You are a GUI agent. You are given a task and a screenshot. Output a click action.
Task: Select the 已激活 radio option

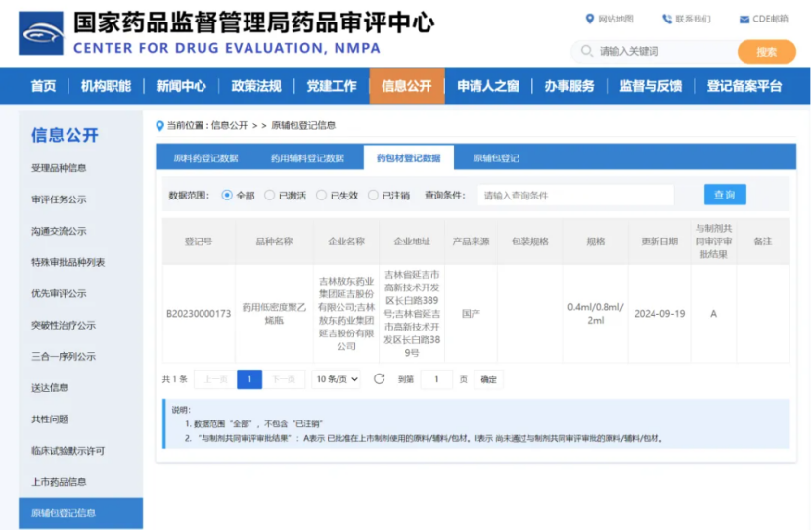point(270,196)
